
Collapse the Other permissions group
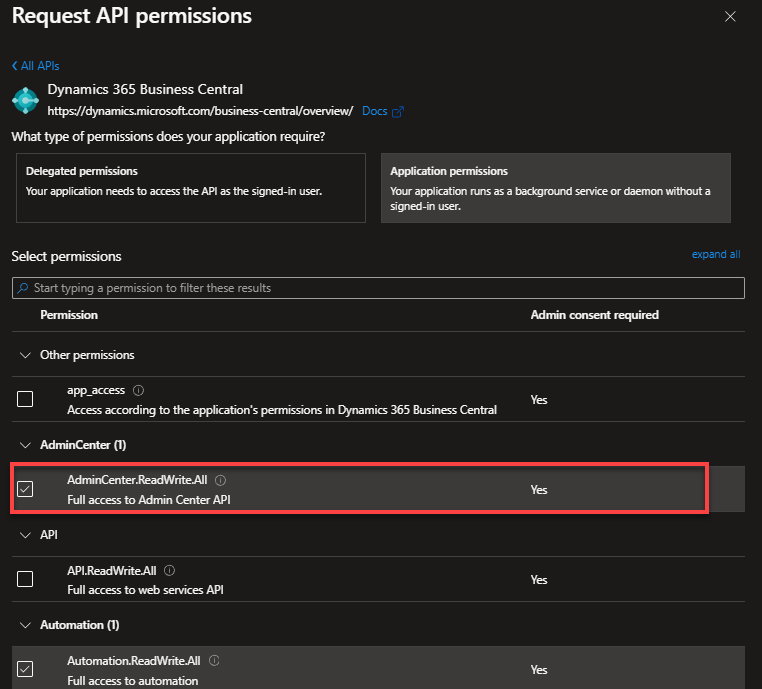click(x=25, y=355)
